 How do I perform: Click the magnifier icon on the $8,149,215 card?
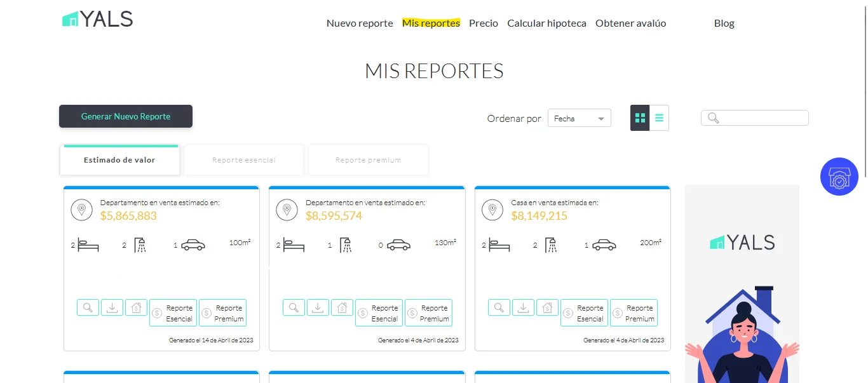coord(499,307)
